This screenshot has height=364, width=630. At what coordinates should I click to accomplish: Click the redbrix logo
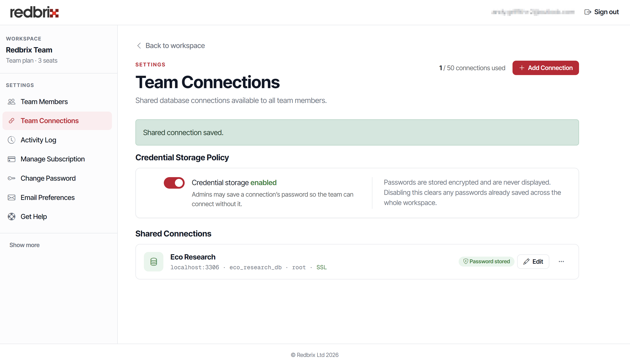tap(34, 12)
